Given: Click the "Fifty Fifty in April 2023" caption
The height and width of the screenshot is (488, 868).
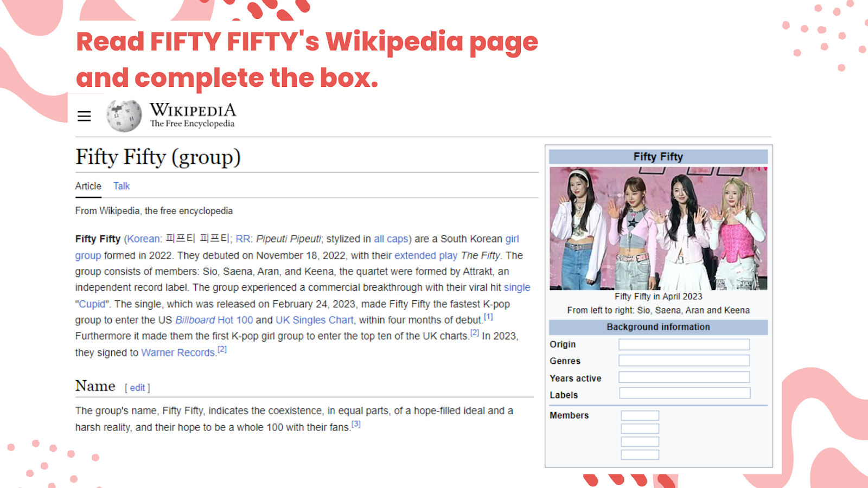Looking at the screenshot, I should (x=659, y=297).
